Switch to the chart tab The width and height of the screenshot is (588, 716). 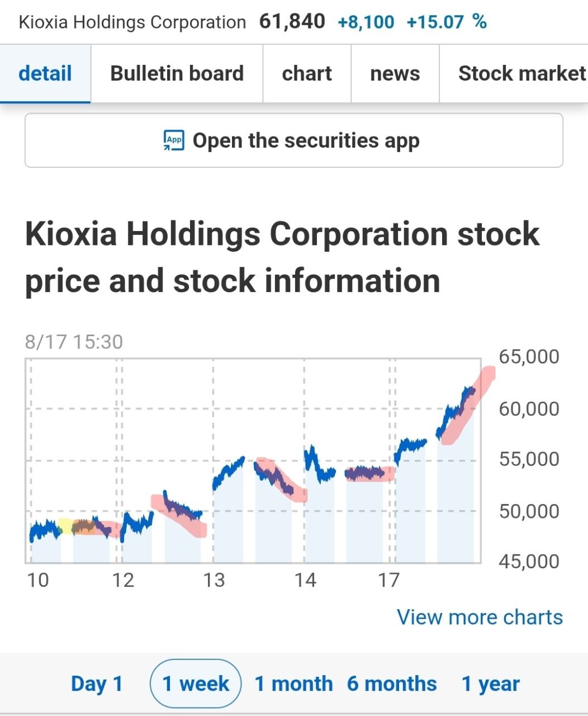pyautogui.click(x=307, y=74)
